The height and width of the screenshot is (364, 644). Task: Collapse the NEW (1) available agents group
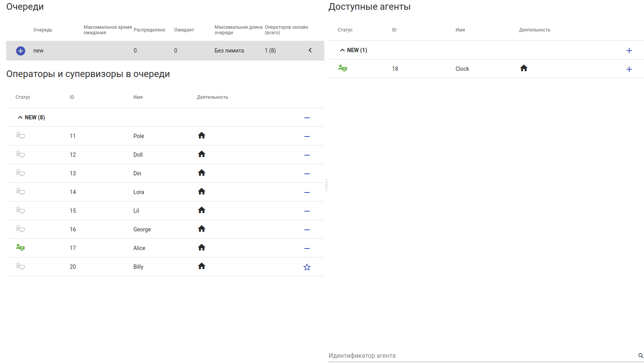342,50
